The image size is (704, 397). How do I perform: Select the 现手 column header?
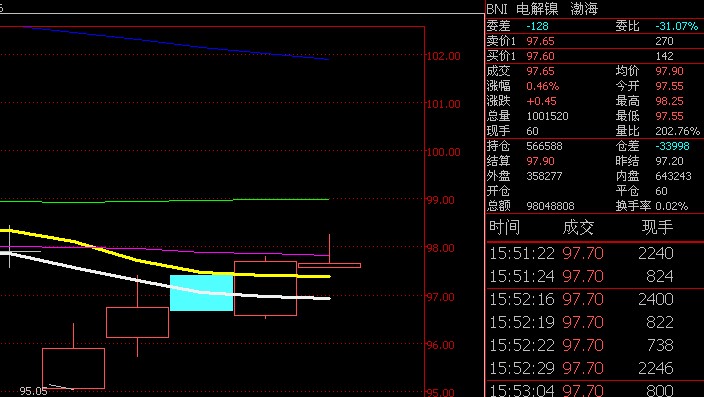tap(657, 228)
